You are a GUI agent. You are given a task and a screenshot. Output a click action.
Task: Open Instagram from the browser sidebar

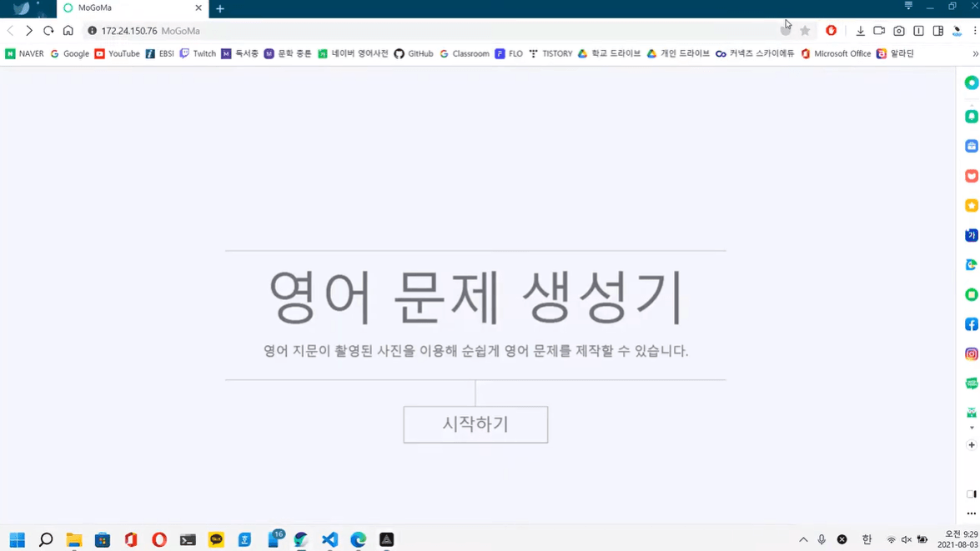click(x=970, y=353)
